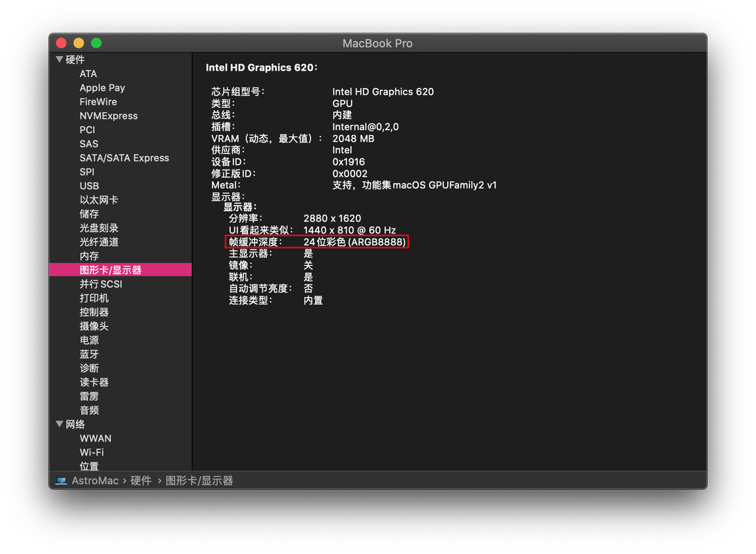
Task: Select 光盘刻录 in the list
Action: pos(99,228)
